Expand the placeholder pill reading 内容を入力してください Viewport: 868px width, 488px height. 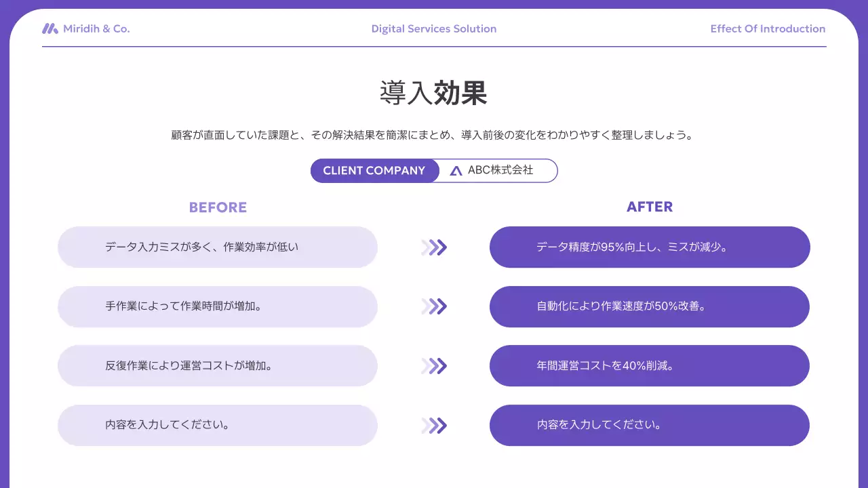click(x=218, y=425)
